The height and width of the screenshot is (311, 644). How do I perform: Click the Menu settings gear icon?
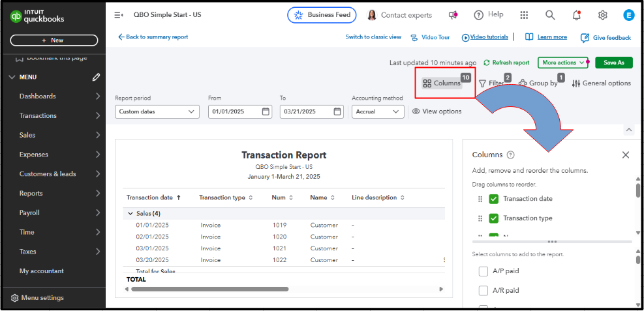click(15, 298)
